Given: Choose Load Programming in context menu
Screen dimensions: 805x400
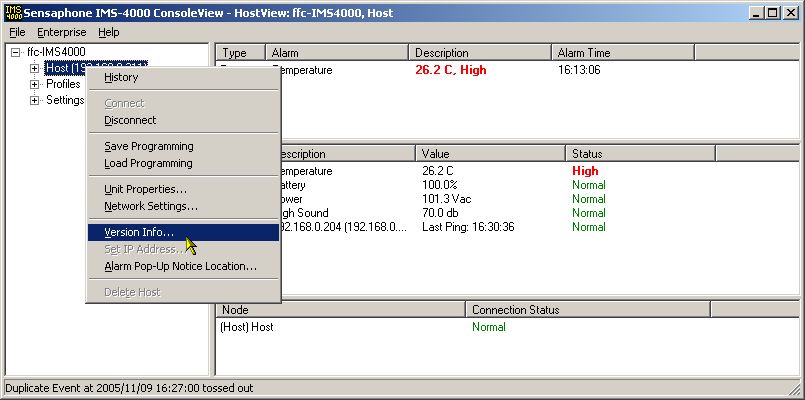Looking at the screenshot, I should point(183,163).
